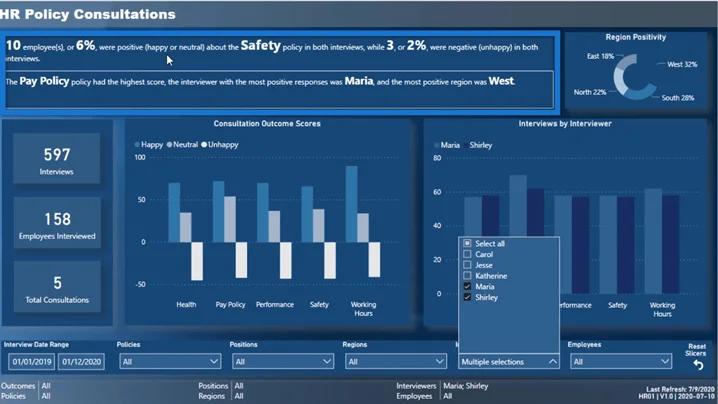Click the Neutral legend marker
Screen dimensions: 718x404
[x=169, y=145]
